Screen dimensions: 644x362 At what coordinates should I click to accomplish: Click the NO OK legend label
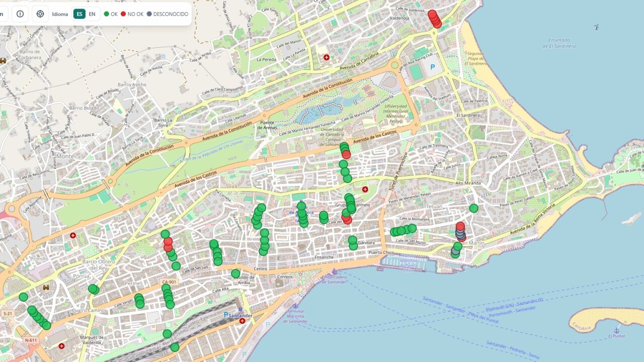coord(135,14)
